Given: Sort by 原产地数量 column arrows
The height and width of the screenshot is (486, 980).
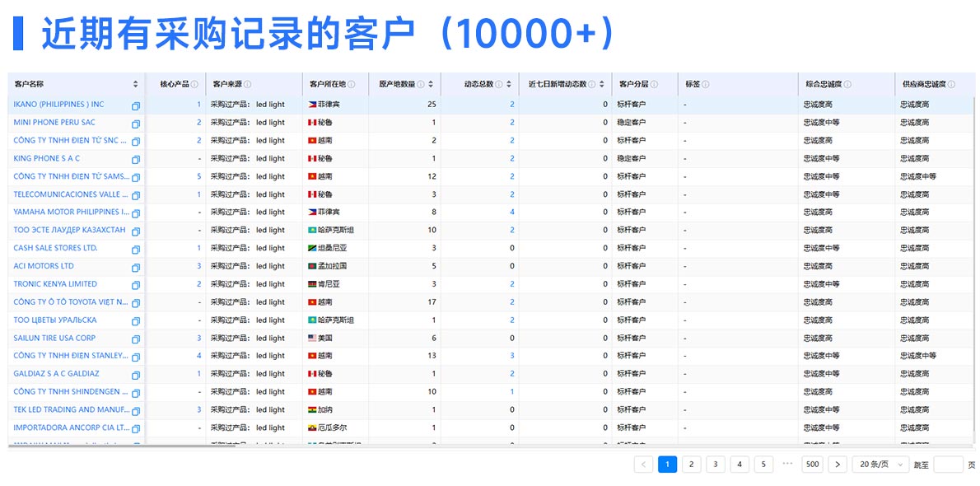Looking at the screenshot, I should pos(432,84).
